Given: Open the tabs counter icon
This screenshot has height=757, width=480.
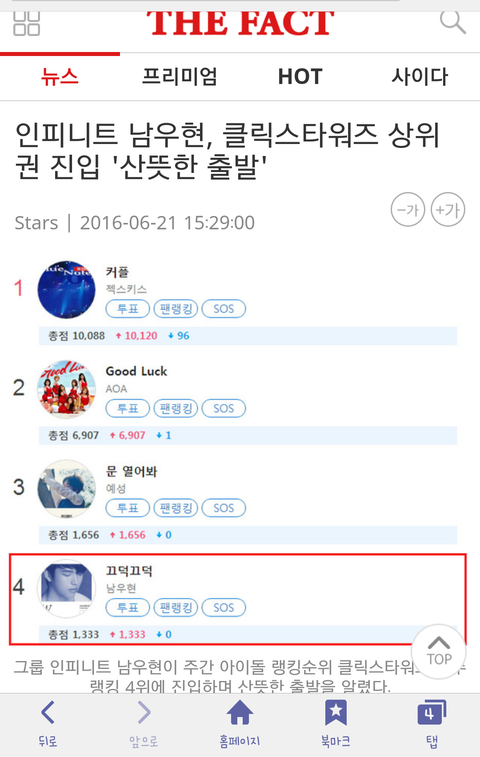Looking at the screenshot, I should (432, 724).
